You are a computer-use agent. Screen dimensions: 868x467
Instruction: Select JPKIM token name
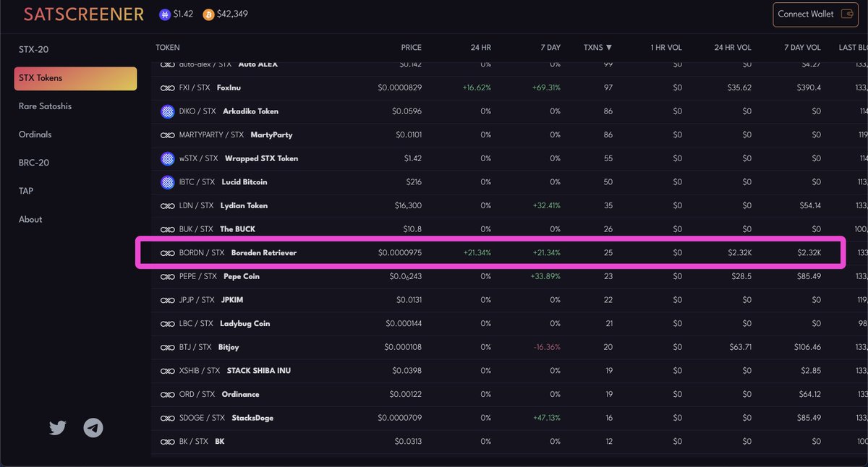pos(233,300)
